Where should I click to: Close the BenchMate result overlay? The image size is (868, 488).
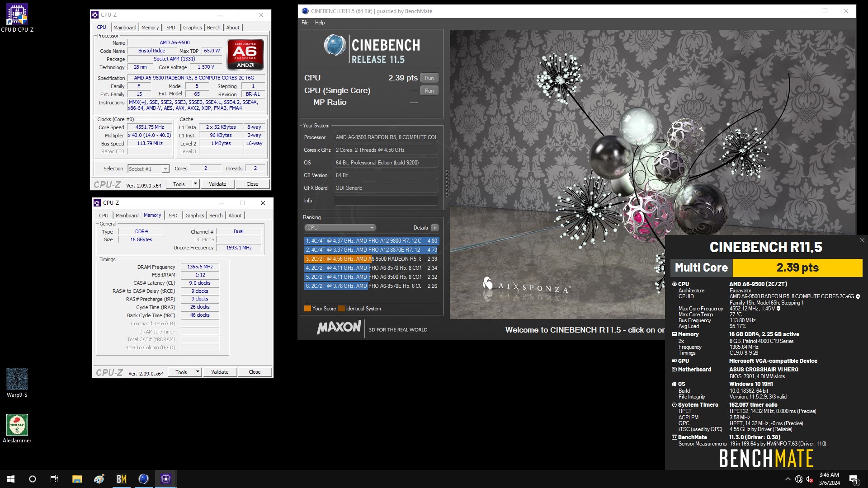[862, 240]
